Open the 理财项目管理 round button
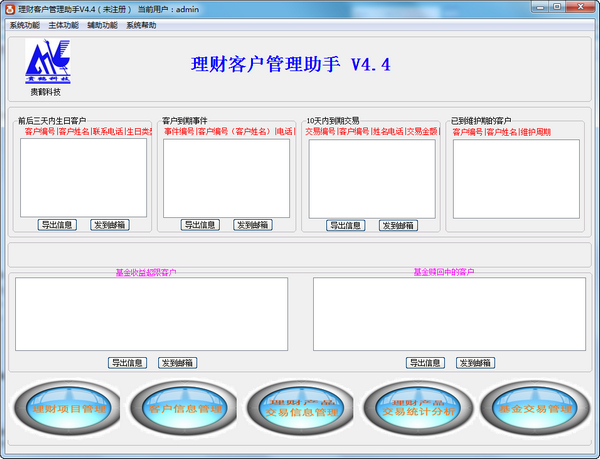Image resolution: width=600 pixels, height=459 pixels. (68, 408)
